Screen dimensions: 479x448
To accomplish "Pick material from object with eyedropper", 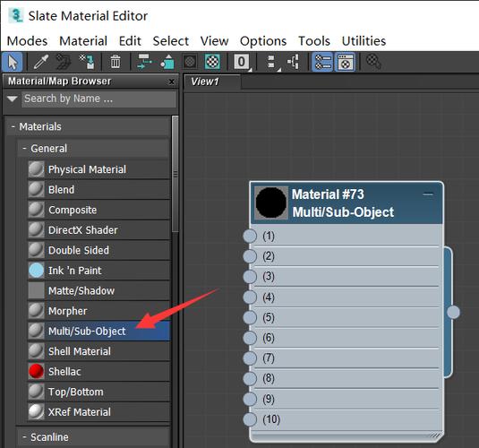I will 40,62.
